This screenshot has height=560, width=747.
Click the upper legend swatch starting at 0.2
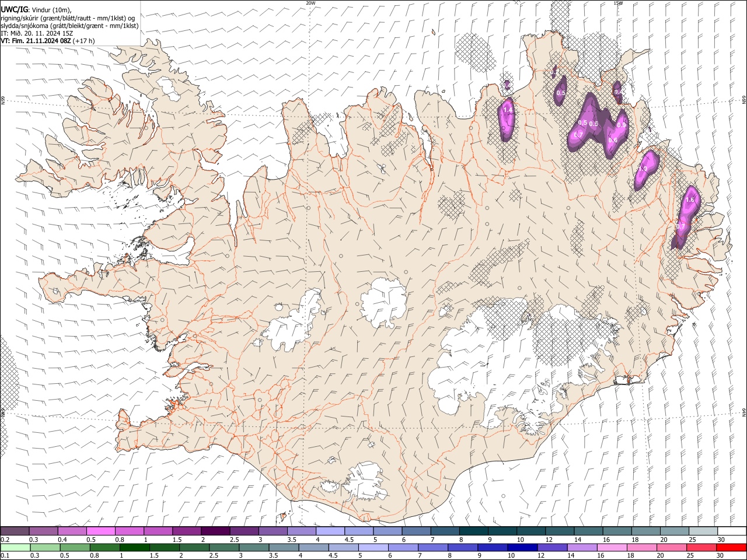point(15,531)
